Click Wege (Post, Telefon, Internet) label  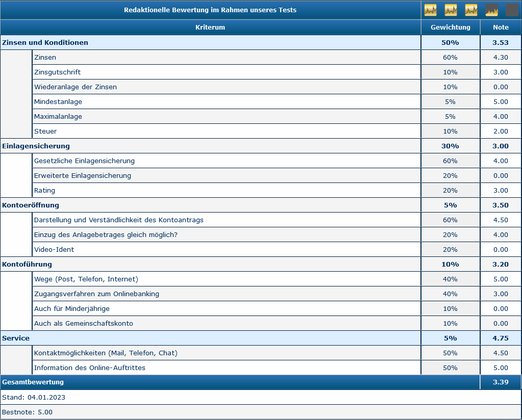86,279
